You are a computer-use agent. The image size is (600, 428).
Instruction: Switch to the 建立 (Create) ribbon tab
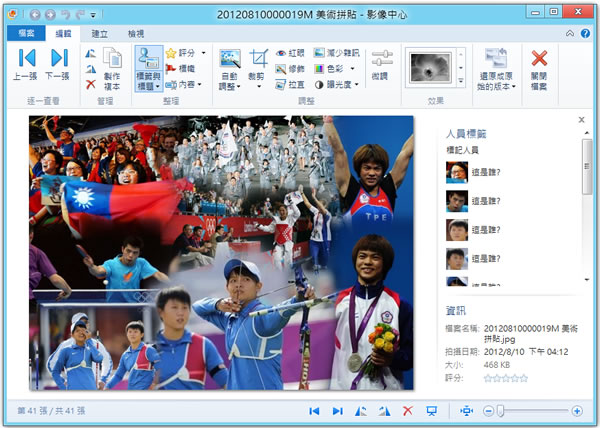tap(100, 34)
